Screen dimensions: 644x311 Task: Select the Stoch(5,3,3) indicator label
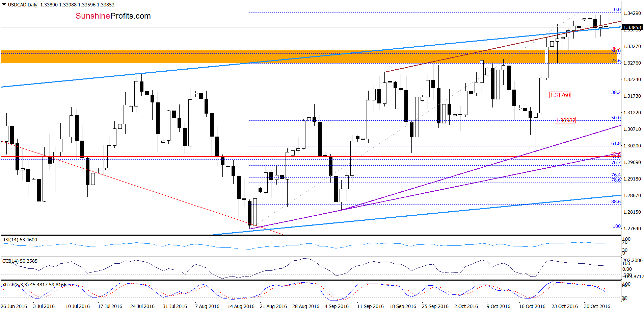[34, 285]
